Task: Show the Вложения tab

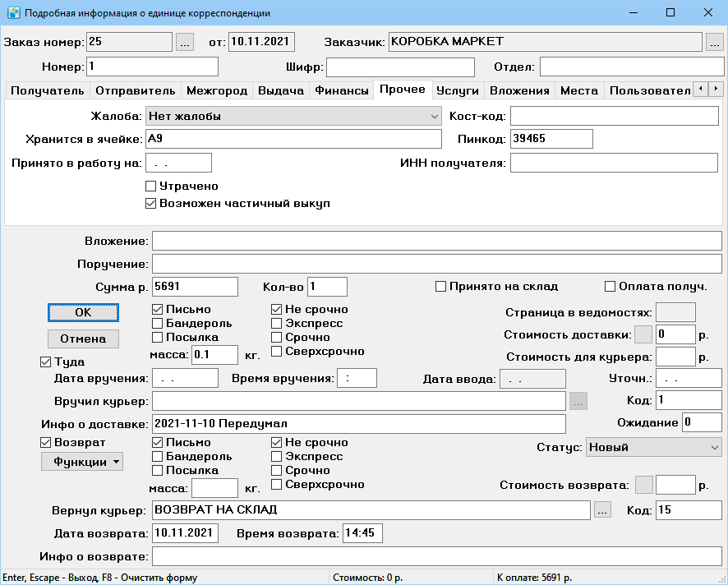Action: click(519, 90)
